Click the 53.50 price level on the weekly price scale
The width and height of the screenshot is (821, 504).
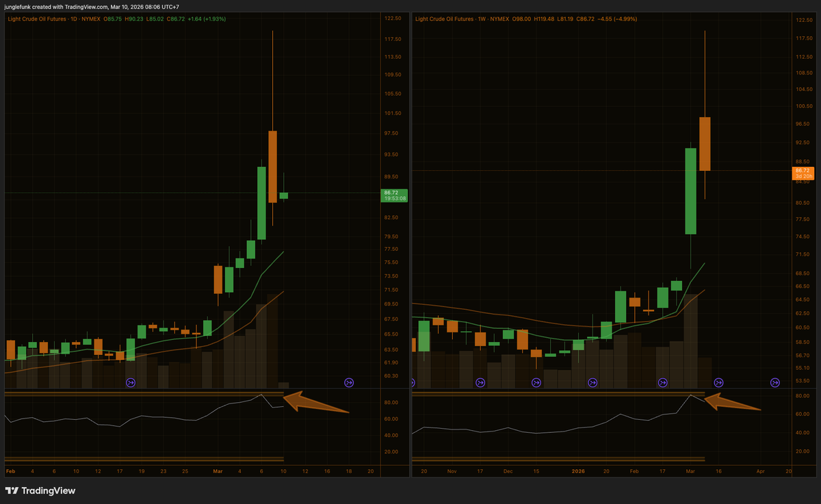tap(803, 381)
